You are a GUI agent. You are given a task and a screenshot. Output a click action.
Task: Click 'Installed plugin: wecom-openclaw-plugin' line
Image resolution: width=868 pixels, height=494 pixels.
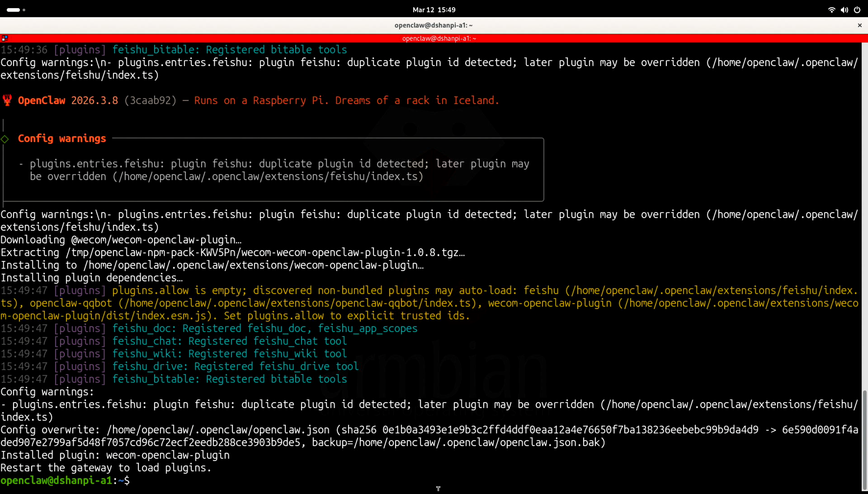click(115, 455)
